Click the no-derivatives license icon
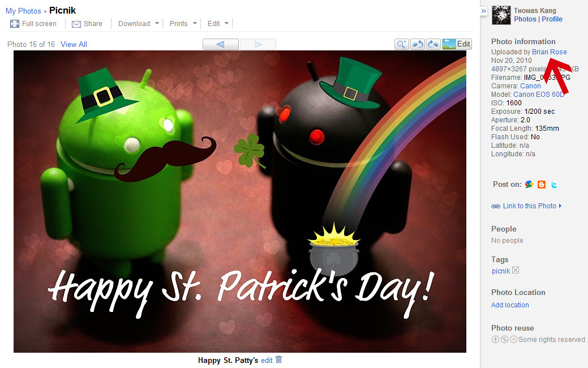Image resolution: width=588 pixels, height=368 pixels. click(x=513, y=339)
